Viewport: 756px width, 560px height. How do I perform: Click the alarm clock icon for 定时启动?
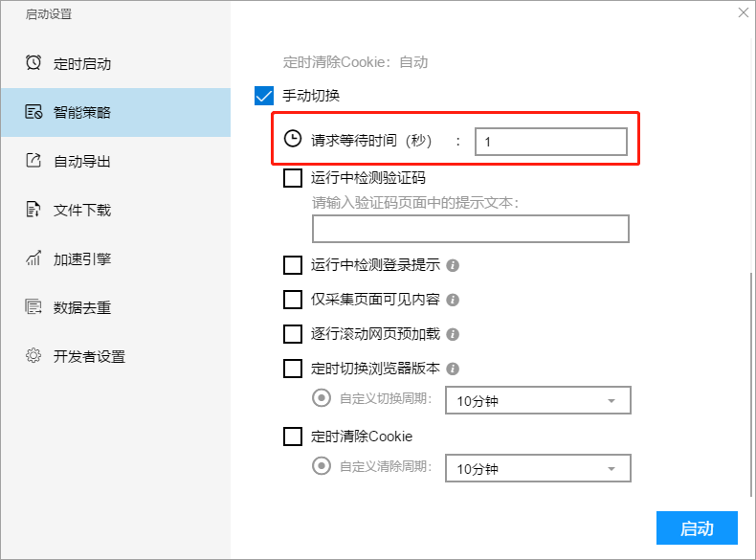pyautogui.click(x=33, y=63)
